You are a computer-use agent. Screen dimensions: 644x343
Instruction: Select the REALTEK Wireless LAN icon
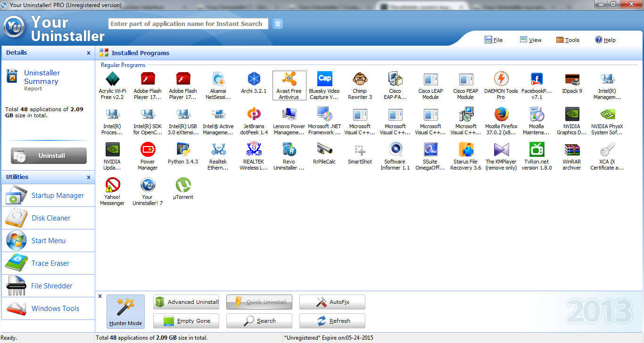254,149
